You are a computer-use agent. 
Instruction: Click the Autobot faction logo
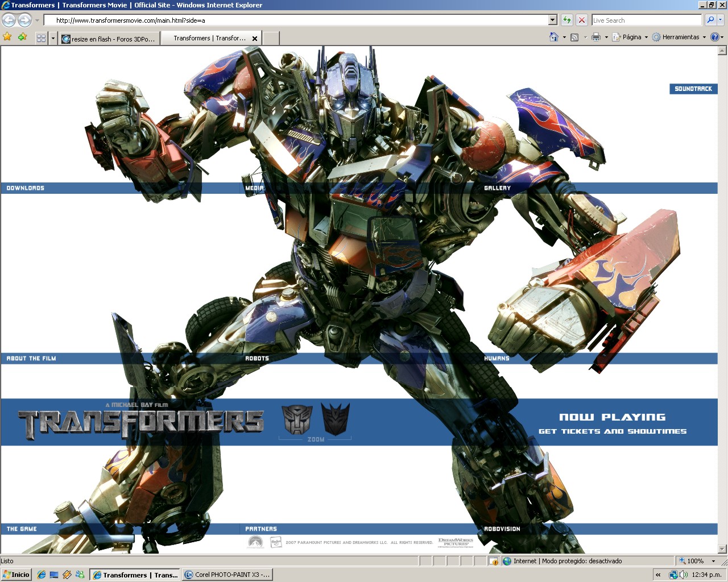click(x=297, y=420)
